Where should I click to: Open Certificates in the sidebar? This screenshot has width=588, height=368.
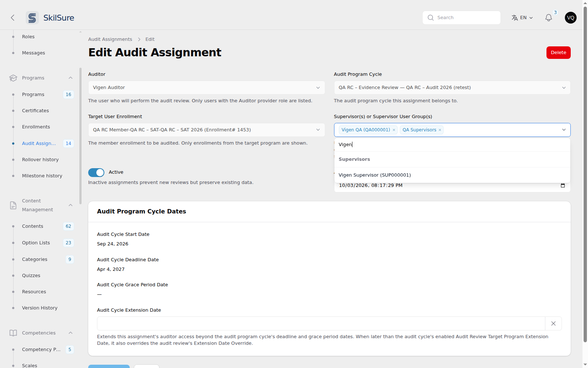35,111
